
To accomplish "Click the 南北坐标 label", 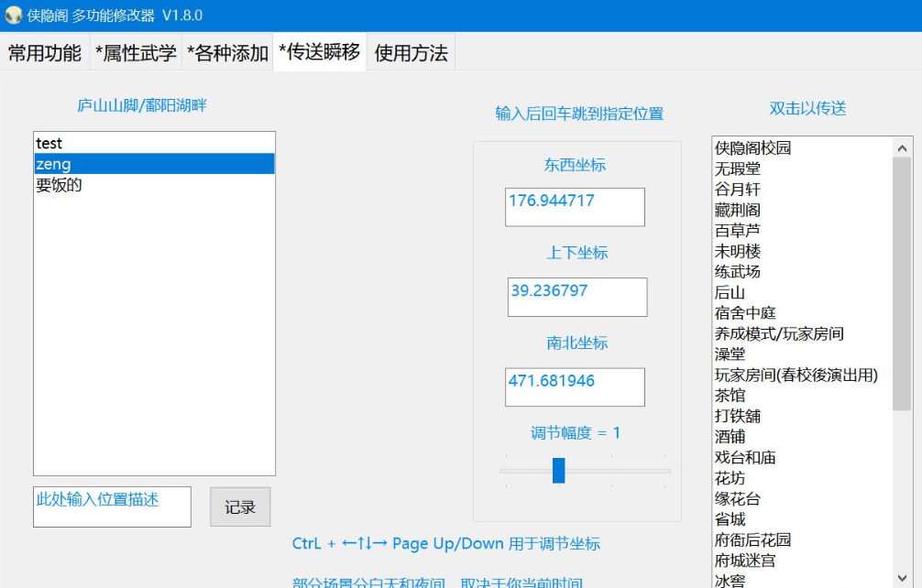I will [x=577, y=343].
